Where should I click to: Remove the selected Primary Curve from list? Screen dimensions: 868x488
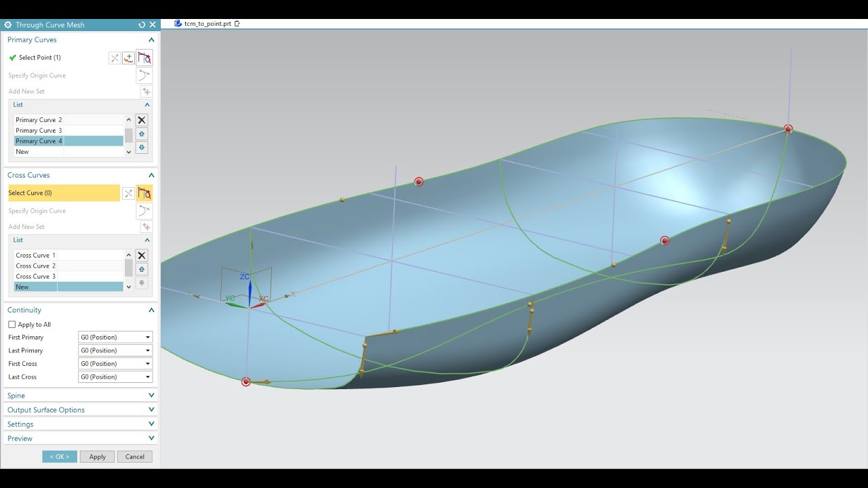142,120
